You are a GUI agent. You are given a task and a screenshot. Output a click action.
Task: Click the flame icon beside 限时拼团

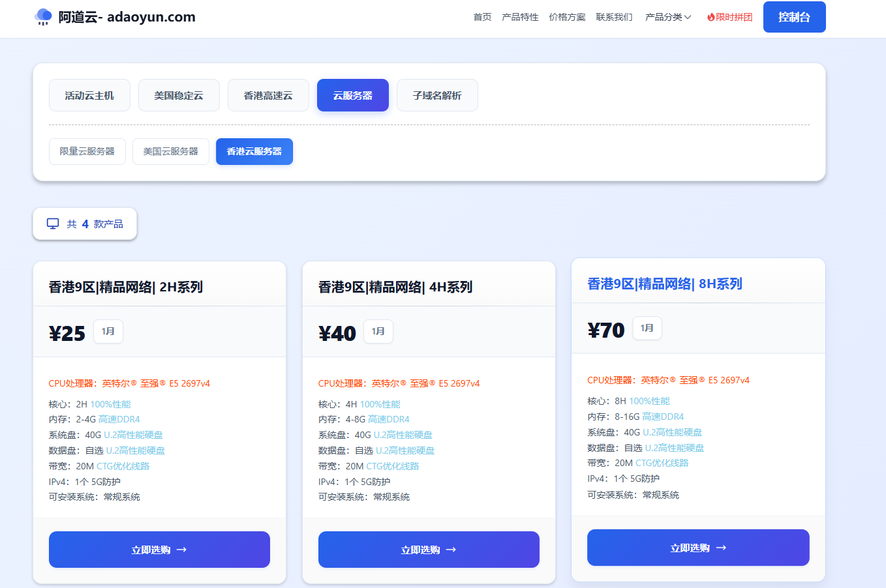710,17
